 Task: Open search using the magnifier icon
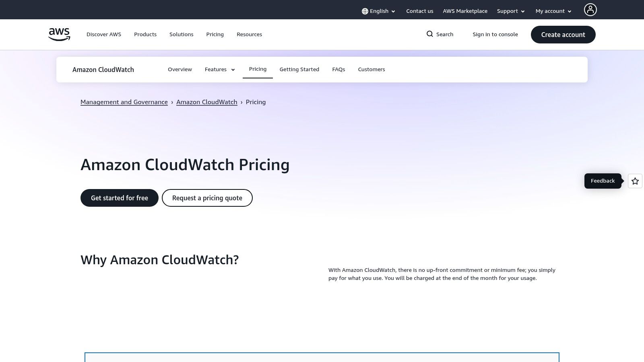coord(430,34)
